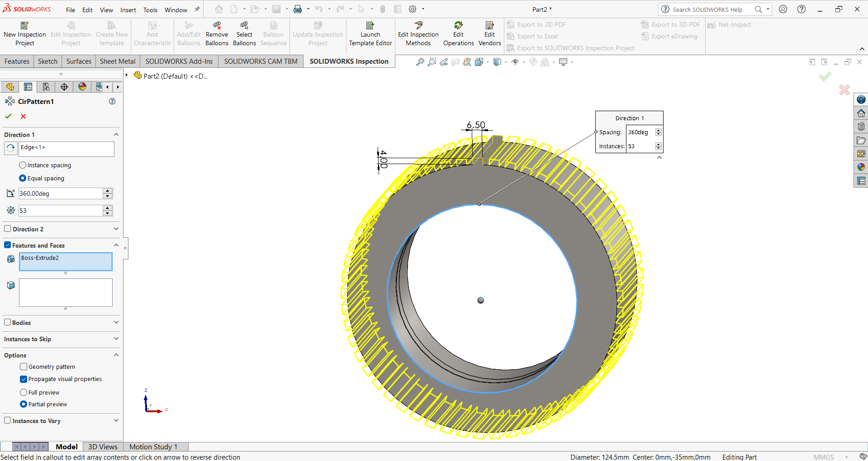This screenshot has height=461, width=868.
Task: Click the green OK checkmark in CirPattern1
Action: (x=8, y=117)
